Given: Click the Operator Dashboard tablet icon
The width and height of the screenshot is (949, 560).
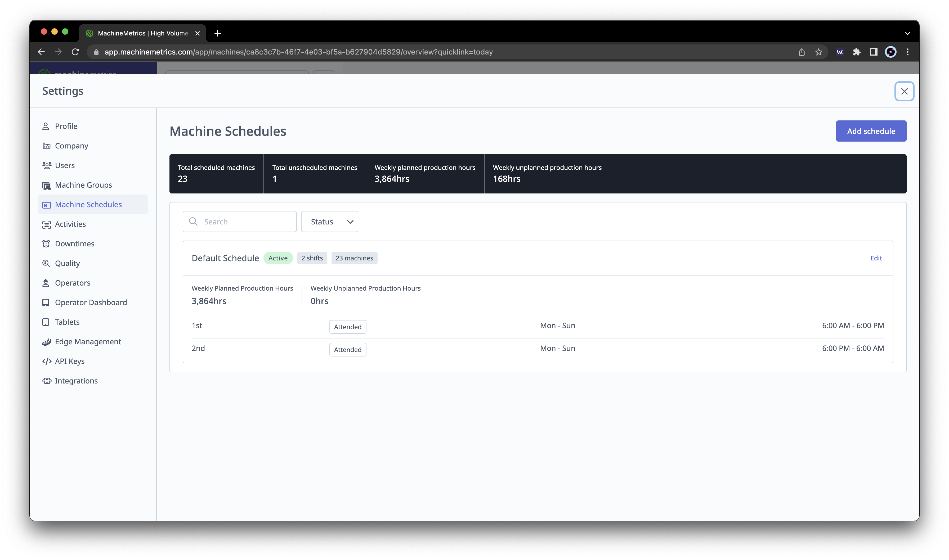Looking at the screenshot, I should coord(46,303).
